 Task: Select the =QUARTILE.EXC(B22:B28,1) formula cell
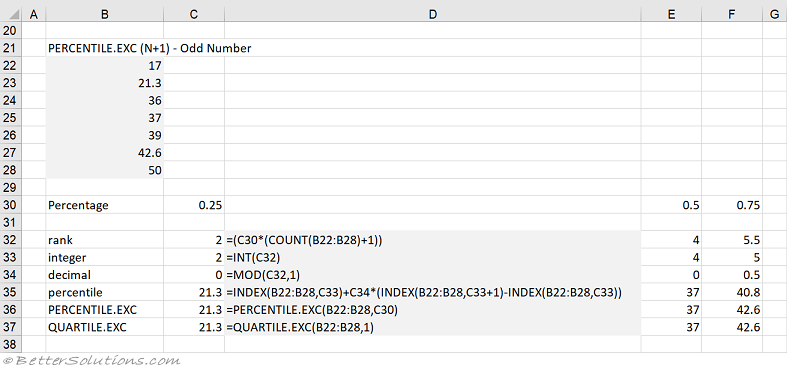coord(433,327)
